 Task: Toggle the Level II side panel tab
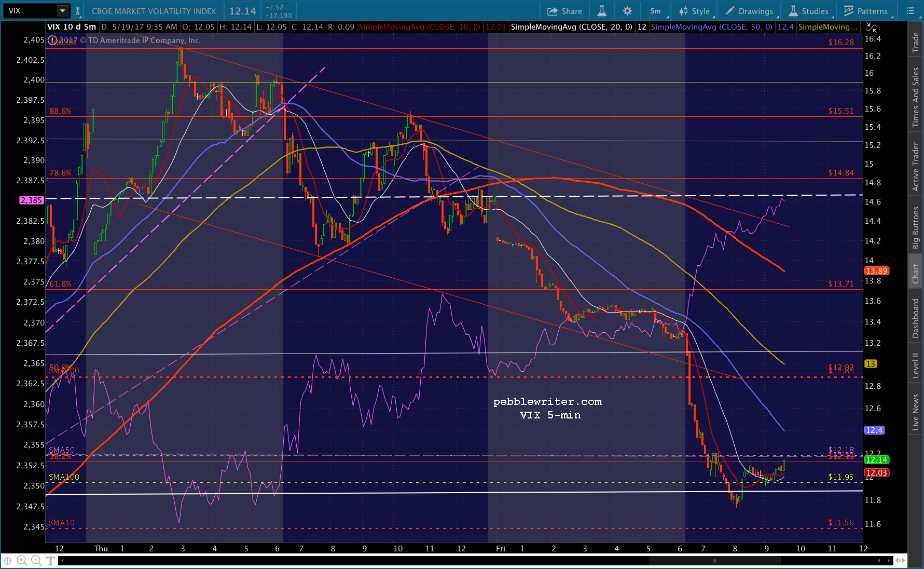point(916,365)
